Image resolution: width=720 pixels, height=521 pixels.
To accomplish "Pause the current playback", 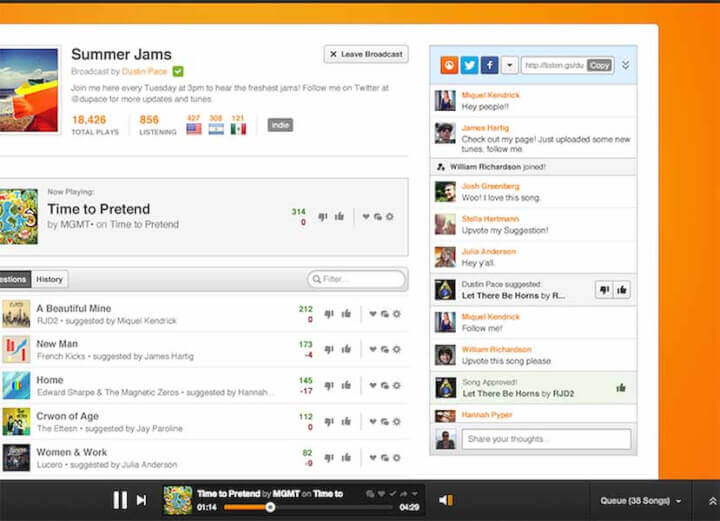I will 120,500.
